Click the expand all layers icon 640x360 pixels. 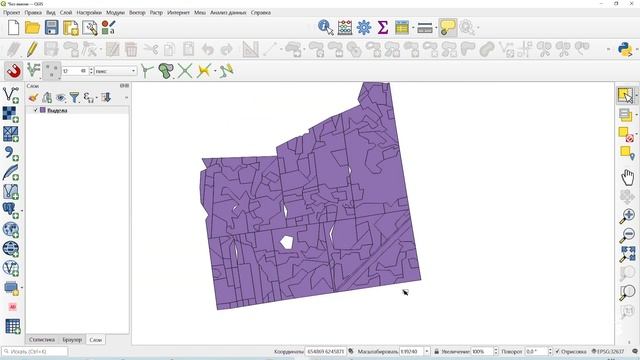pyautogui.click(x=106, y=97)
